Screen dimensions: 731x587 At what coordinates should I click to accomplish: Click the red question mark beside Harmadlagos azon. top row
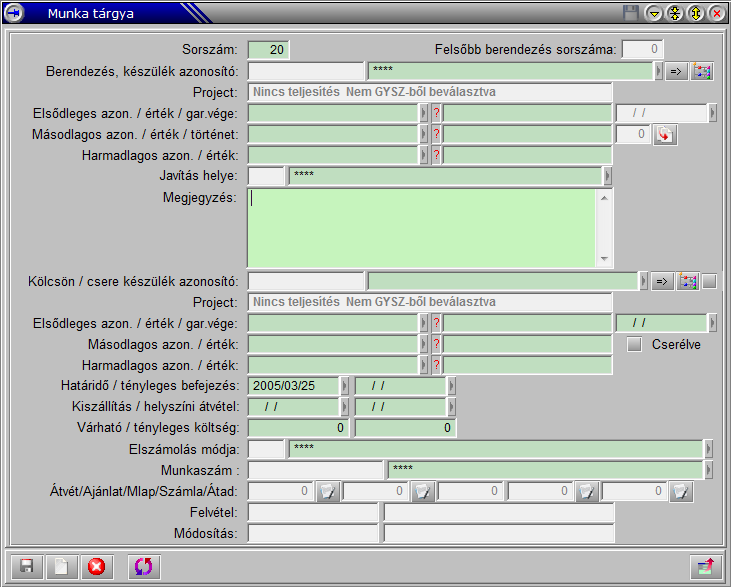436,155
